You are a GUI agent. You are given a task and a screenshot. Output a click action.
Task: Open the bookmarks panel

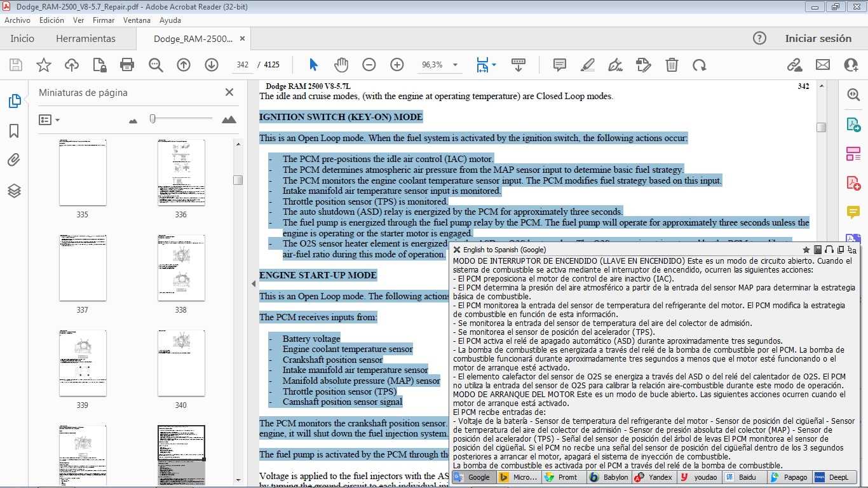click(x=14, y=131)
